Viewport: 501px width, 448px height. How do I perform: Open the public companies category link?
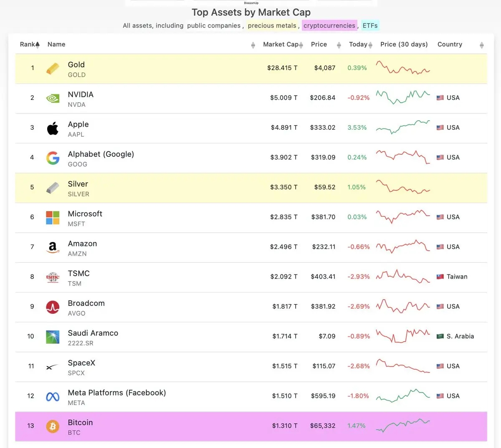[214, 25]
